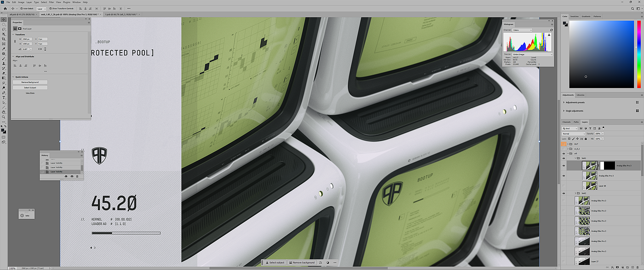Click Select Subject in Properties panel
The width and height of the screenshot is (644, 270).
[30, 88]
